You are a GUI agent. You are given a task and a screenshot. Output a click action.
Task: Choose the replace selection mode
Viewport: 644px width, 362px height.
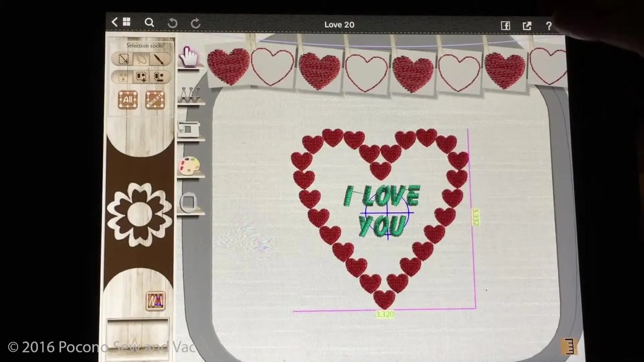(x=123, y=77)
